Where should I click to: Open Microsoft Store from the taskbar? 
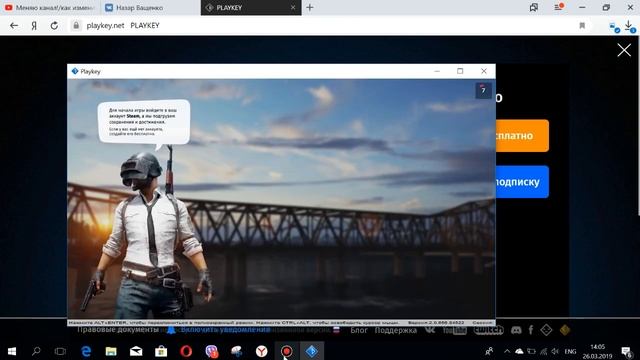coord(161,351)
